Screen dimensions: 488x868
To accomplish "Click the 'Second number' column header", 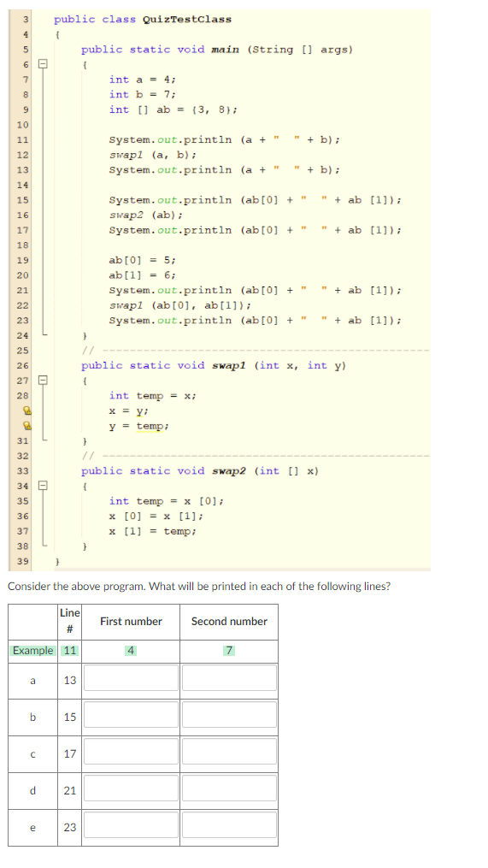I will [229, 622].
